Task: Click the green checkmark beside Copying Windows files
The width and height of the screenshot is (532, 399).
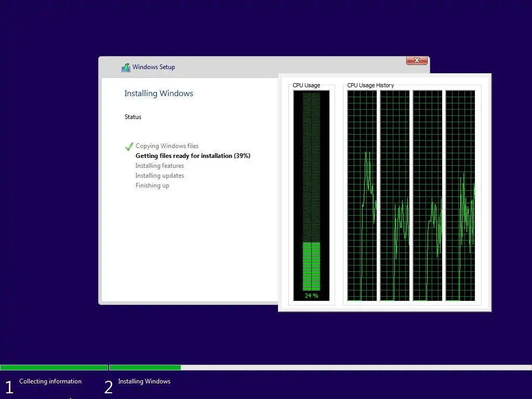Action: click(129, 146)
